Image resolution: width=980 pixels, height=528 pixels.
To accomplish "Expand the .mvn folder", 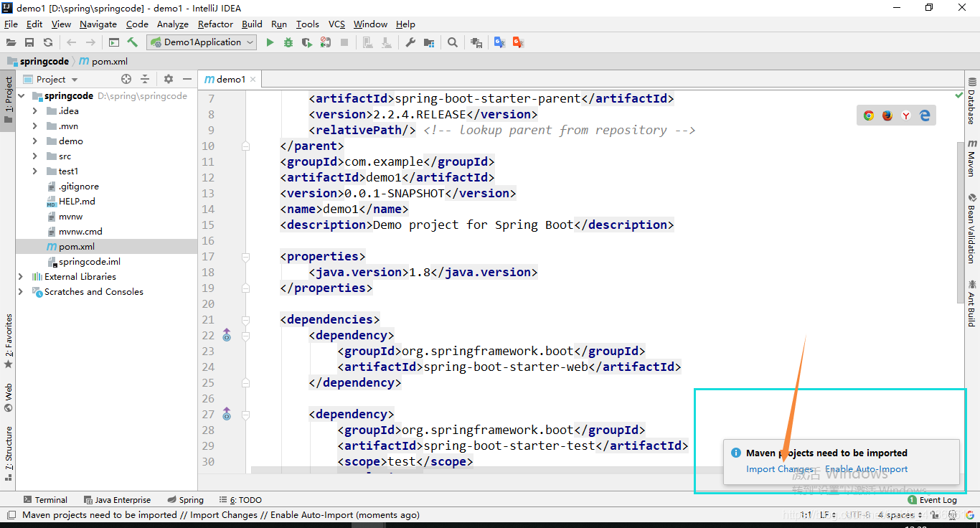I will [x=34, y=126].
